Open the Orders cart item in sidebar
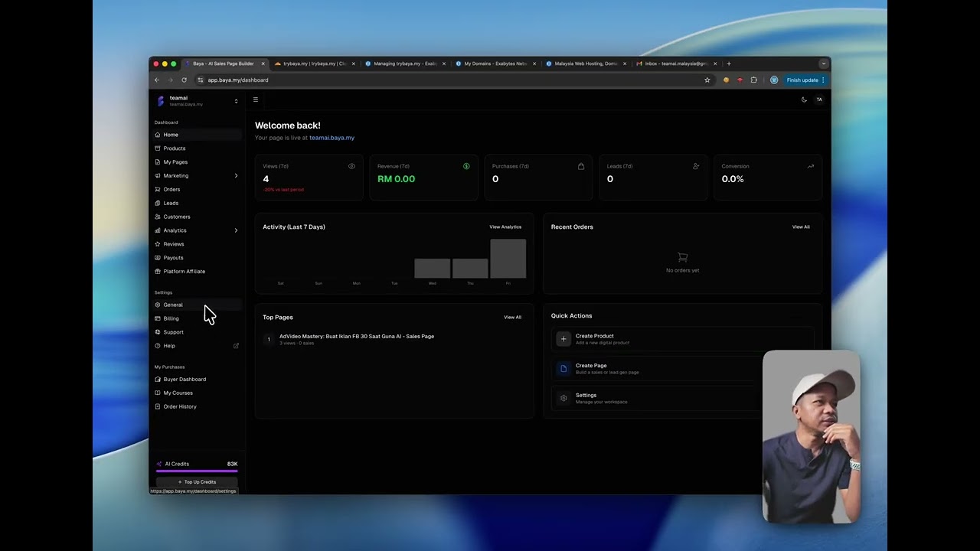The image size is (980, 551). (197, 190)
